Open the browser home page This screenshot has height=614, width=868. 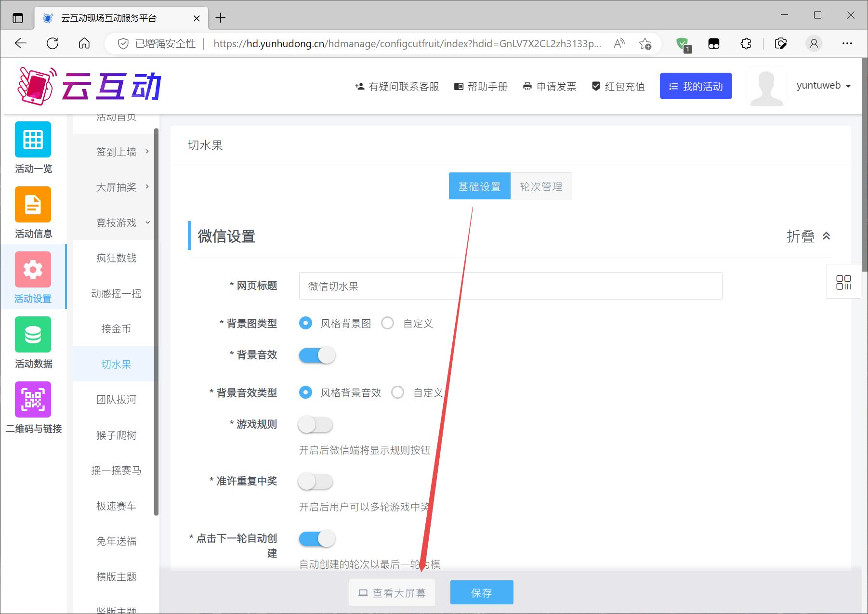coord(84,43)
